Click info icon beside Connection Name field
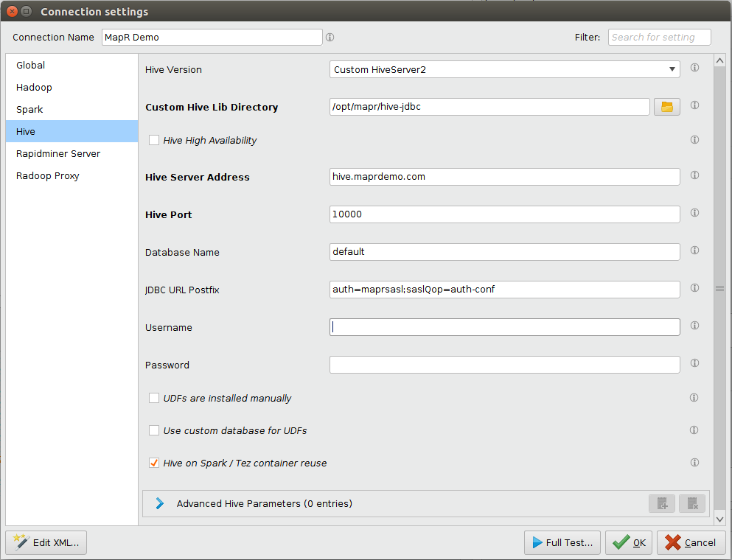This screenshot has width=732, height=560. coord(330,37)
